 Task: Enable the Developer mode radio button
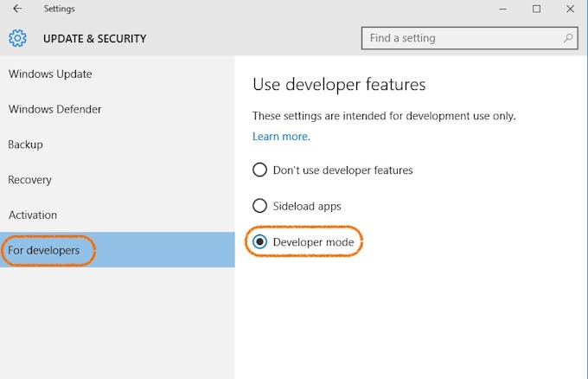click(x=259, y=242)
